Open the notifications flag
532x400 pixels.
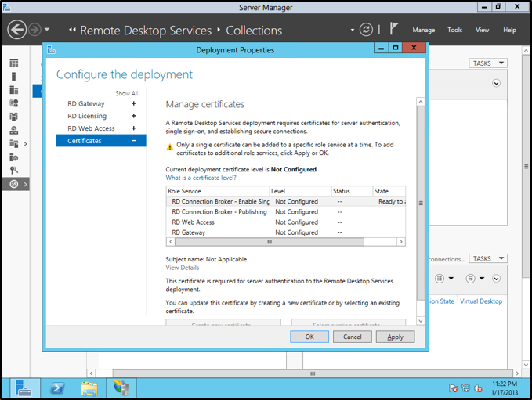pyautogui.click(x=394, y=29)
